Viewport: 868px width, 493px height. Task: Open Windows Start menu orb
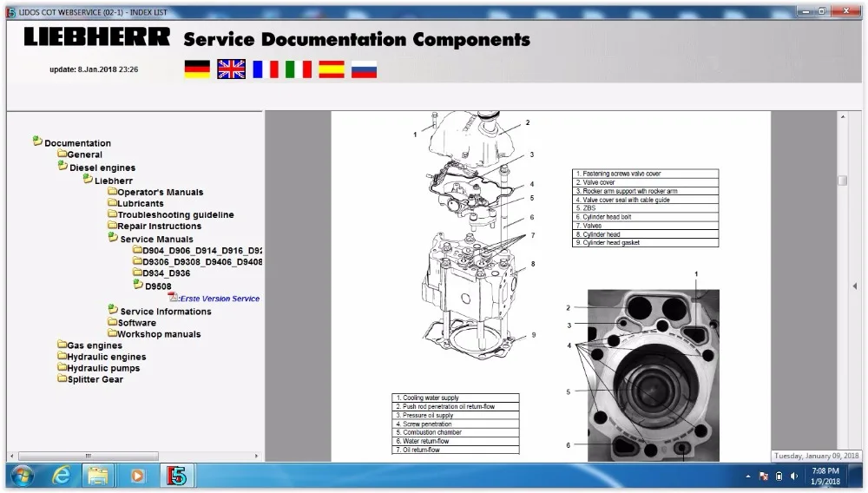(x=23, y=476)
